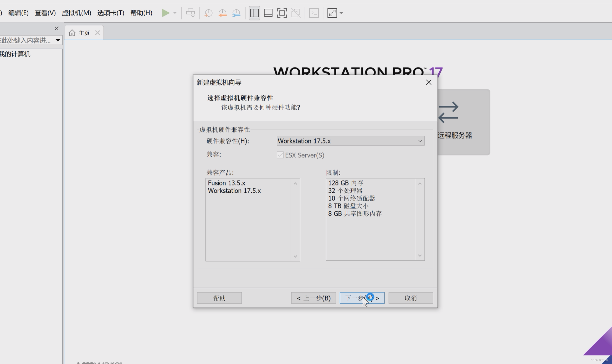Take a snapshot of the virtual machine
612x364 pixels.
point(208,13)
